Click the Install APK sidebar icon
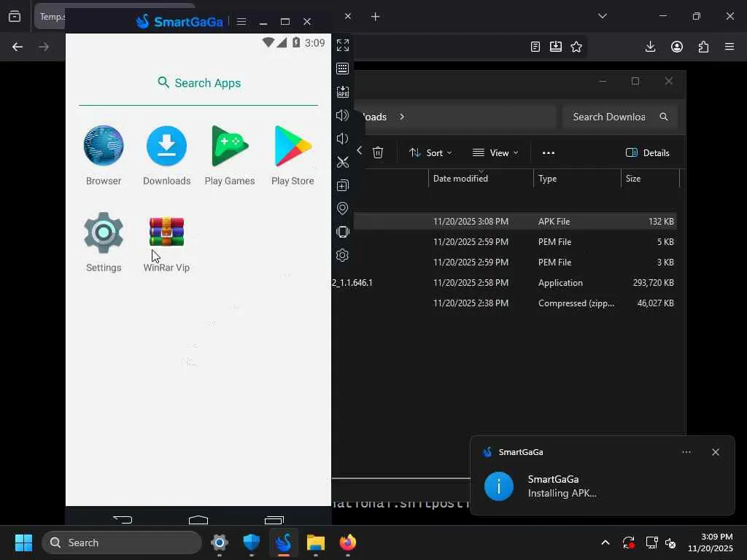 [343, 92]
